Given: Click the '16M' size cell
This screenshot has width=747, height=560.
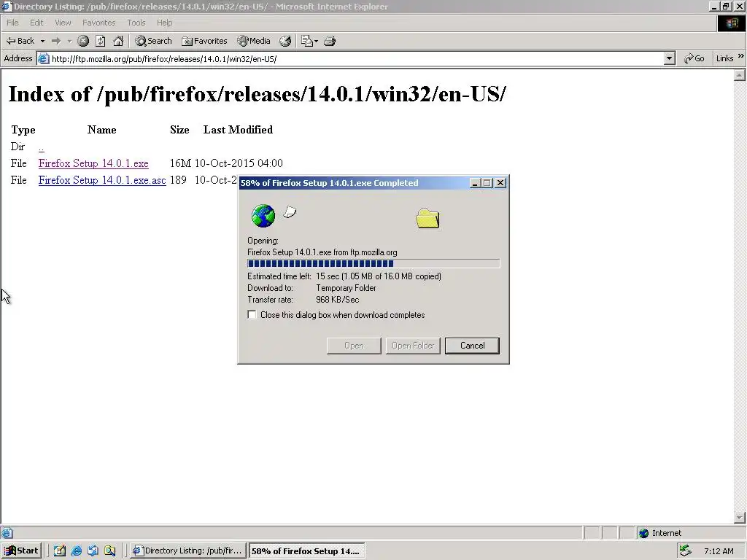Looking at the screenshot, I should click(x=180, y=163).
